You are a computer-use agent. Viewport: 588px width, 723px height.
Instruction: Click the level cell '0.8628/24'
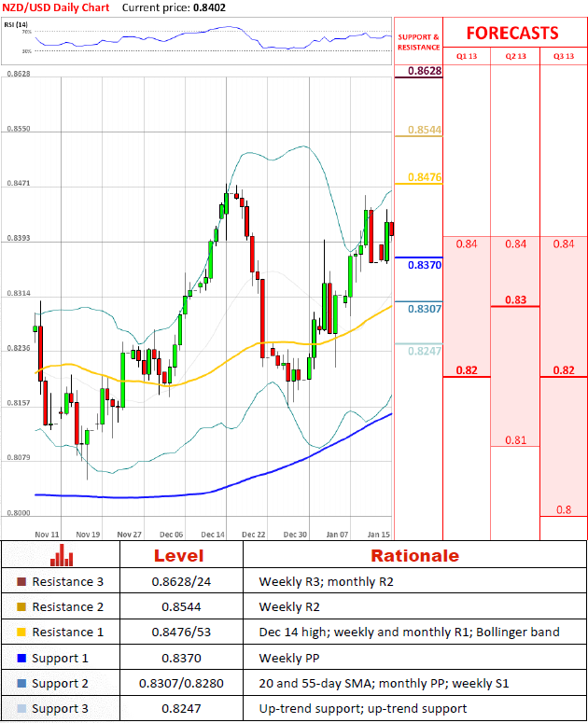pyautogui.click(x=181, y=582)
